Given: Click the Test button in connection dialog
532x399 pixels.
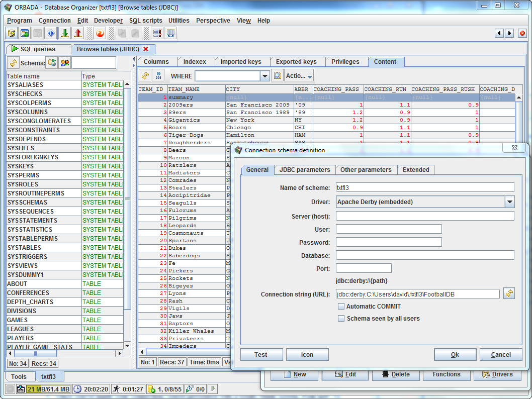Looking at the screenshot, I should (261, 354).
